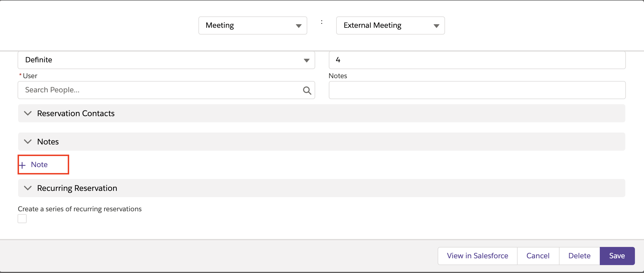The image size is (644, 273).
Task: Click the field containing the number 4
Action: (477, 60)
